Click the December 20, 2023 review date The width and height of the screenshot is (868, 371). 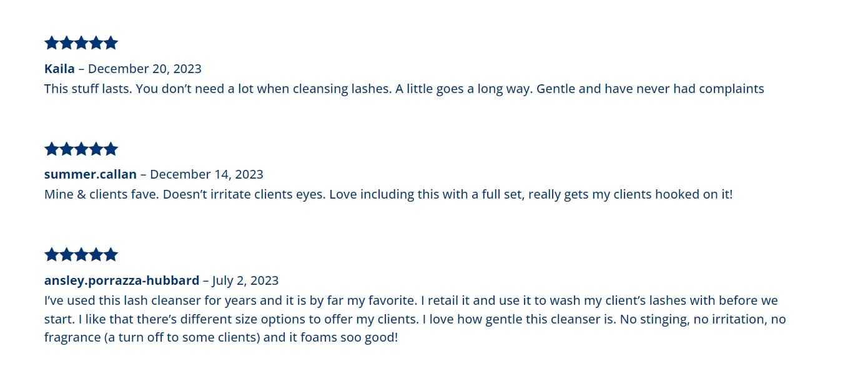144,69
